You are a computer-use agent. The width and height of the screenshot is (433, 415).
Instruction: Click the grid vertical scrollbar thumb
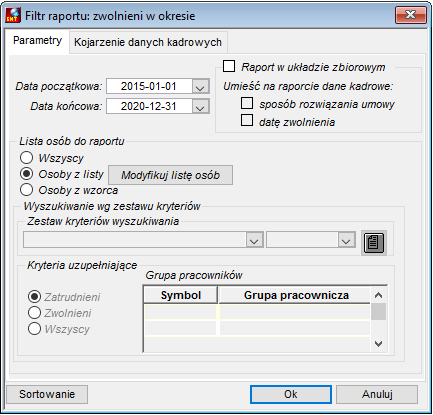(378, 312)
